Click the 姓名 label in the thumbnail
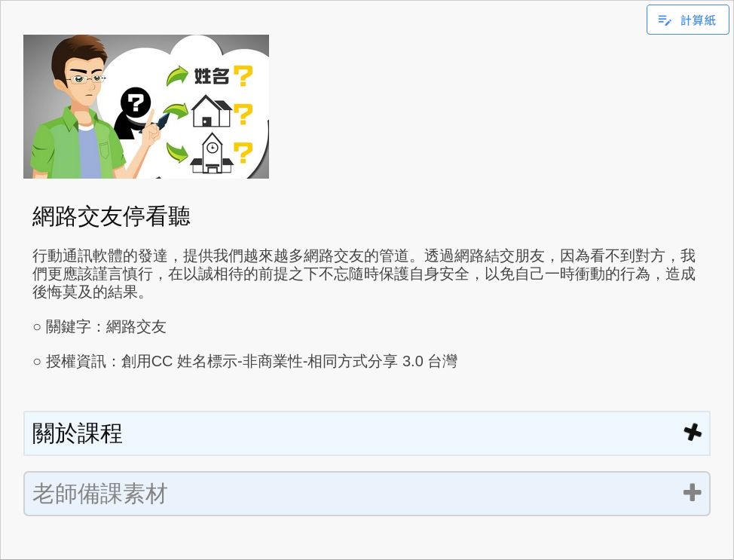Screen dimensions: 734x560 coord(212,76)
